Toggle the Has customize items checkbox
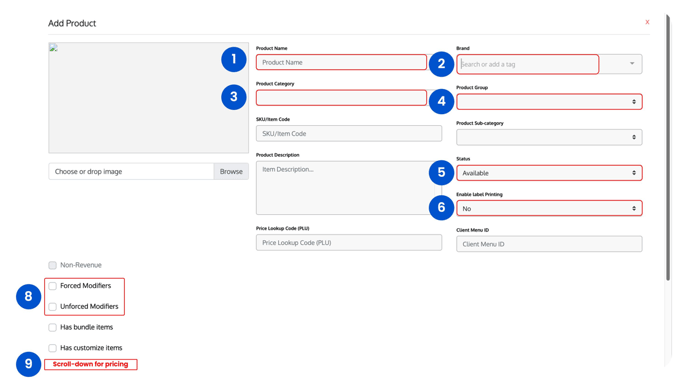Screen dimensions: 688x388 pos(53,348)
